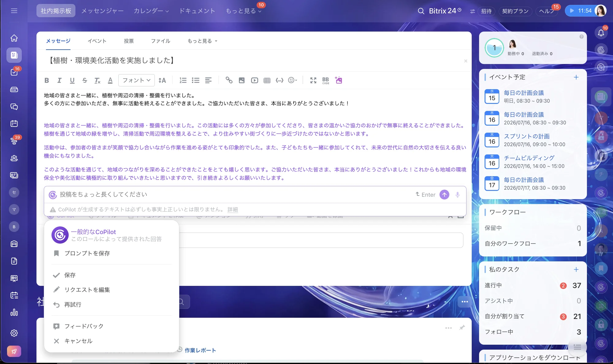The width and height of the screenshot is (613, 364).
Task: Apply underline formatting in editor
Action: [x=72, y=80]
